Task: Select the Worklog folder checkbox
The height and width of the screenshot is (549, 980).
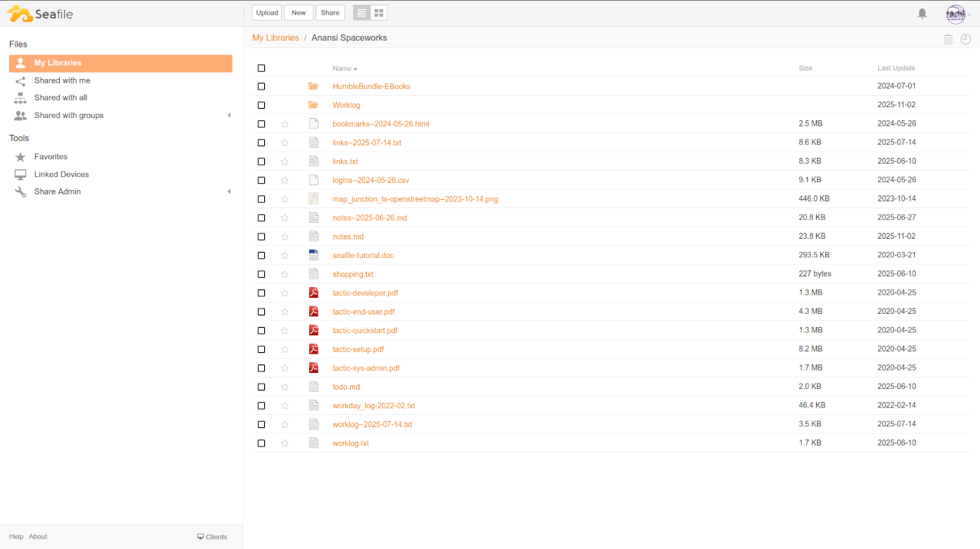Action: pos(261,106)
